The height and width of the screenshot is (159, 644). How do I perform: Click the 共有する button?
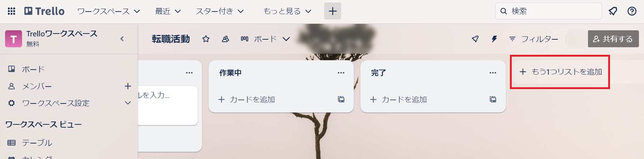613,39
